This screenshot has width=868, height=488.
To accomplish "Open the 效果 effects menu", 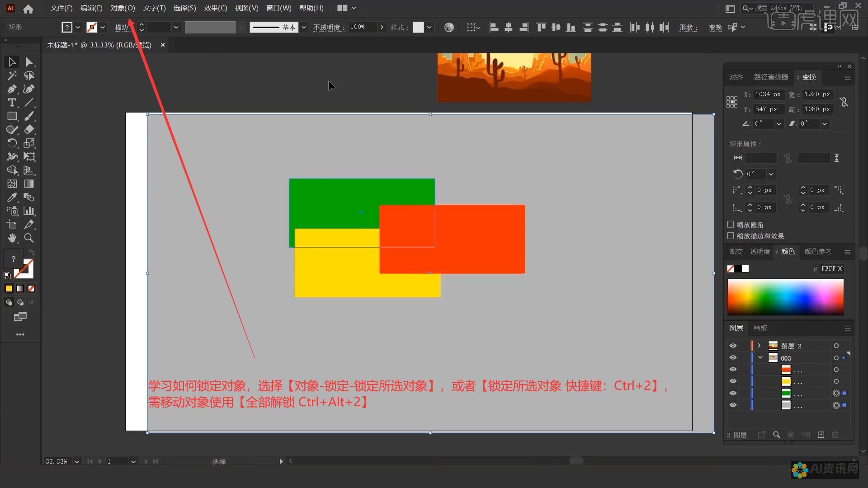I will 215,8.
